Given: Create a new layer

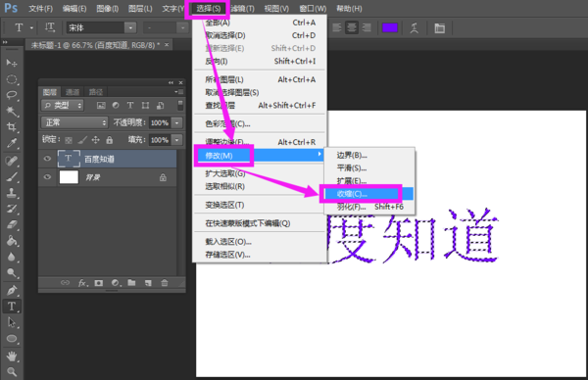Looking at the screenshot, I should 148,283.
